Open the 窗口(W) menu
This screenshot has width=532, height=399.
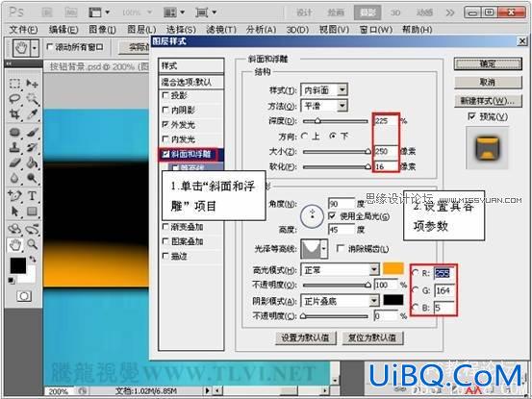click(376, 30)
